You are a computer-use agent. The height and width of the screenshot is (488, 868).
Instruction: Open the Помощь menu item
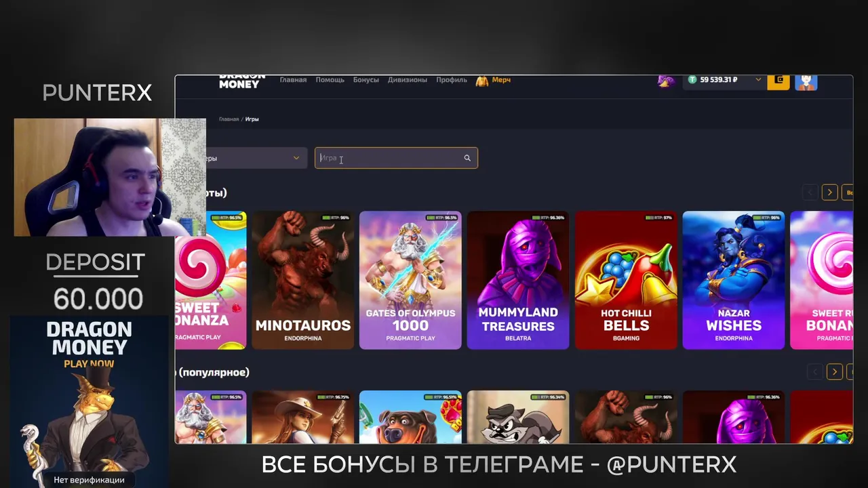tap(330, 80)
